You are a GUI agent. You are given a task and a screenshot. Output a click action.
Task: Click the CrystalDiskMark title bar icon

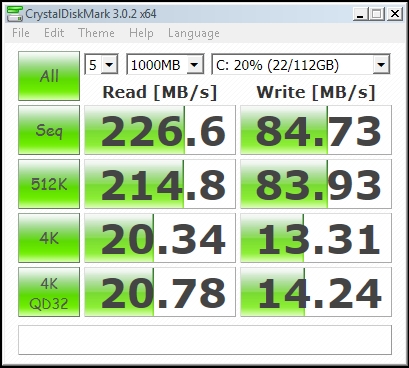click(15, 14)
